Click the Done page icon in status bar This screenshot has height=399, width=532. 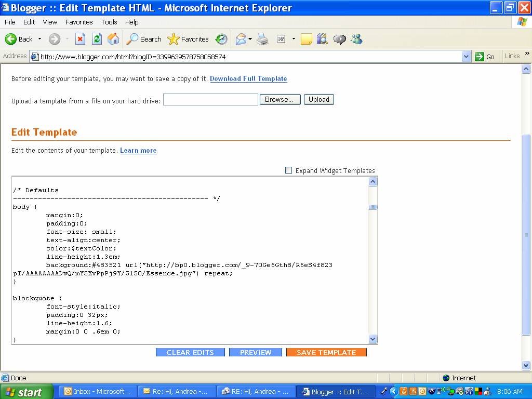coord(5,378)
